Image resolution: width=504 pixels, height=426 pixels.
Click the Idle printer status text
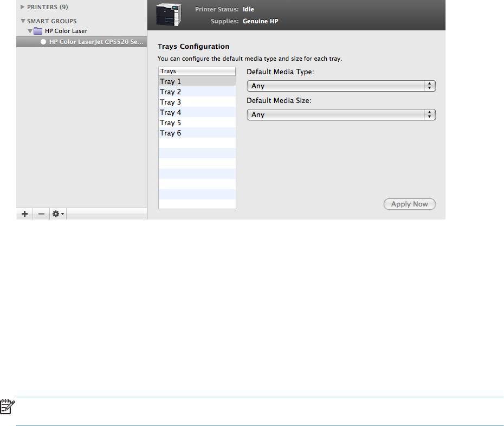tap(248, 9)
